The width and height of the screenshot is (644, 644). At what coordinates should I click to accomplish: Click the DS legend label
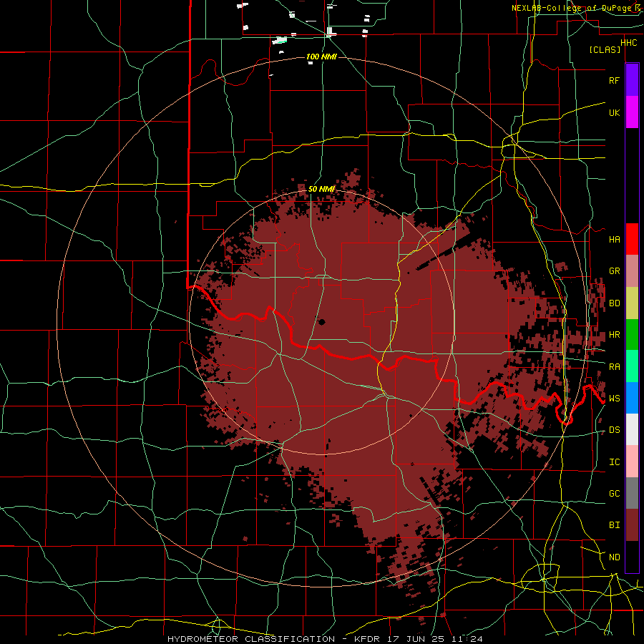pos(614,429)
